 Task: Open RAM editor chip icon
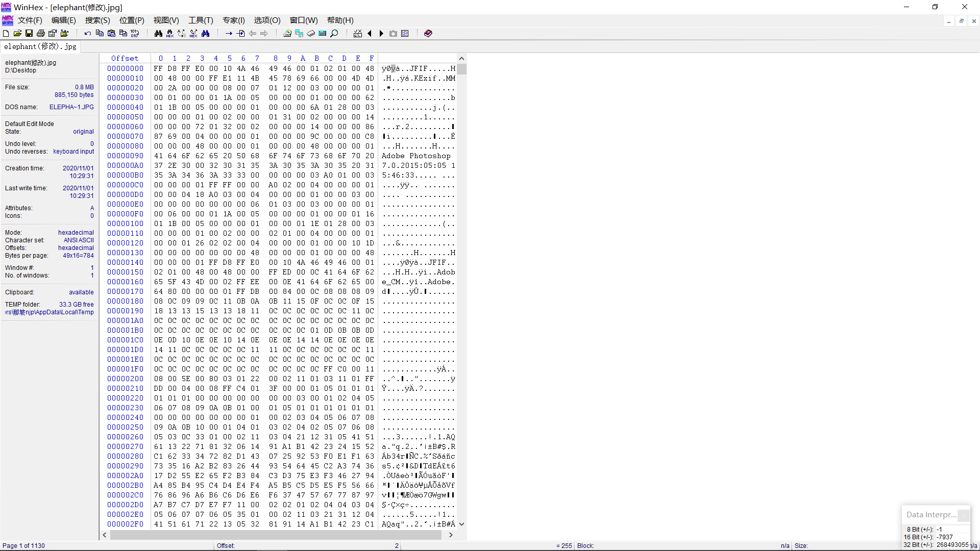pos(311,34)
